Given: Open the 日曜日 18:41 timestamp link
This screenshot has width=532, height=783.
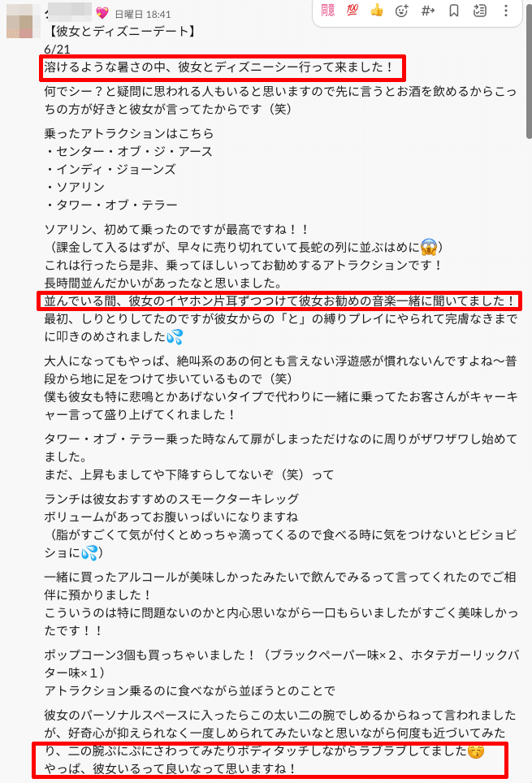Looking at the screenshot, I should click(143, 15).
